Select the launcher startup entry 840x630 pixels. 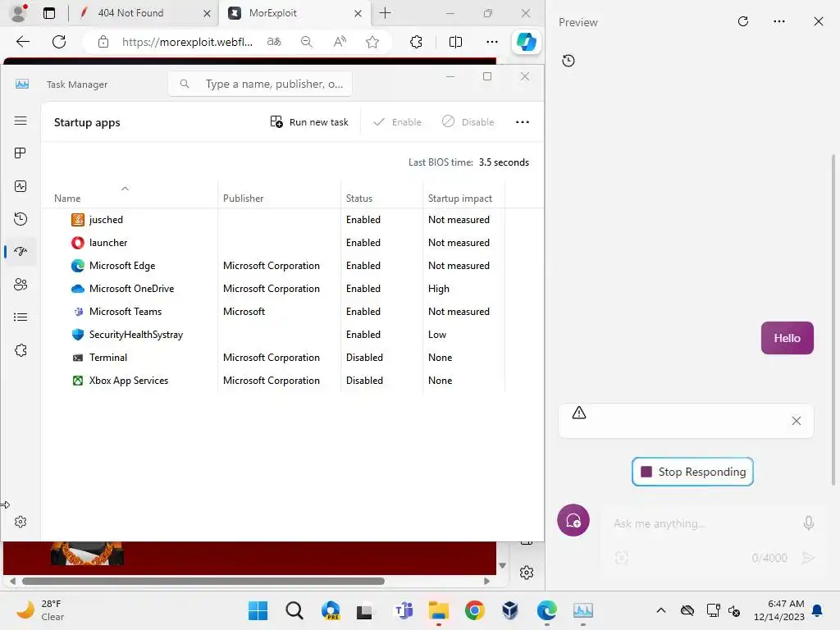[273, 243]
